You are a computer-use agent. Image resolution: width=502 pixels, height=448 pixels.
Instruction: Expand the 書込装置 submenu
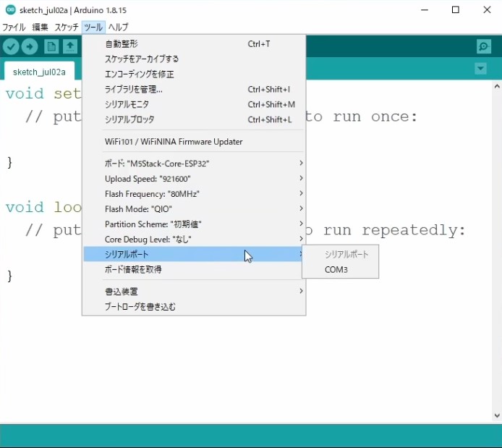point(194,292)
